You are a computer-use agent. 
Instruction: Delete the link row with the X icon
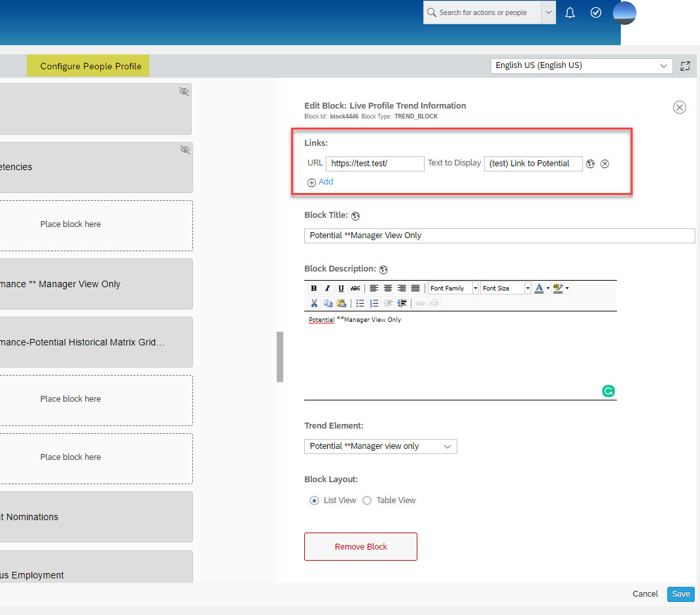[605, 164]
